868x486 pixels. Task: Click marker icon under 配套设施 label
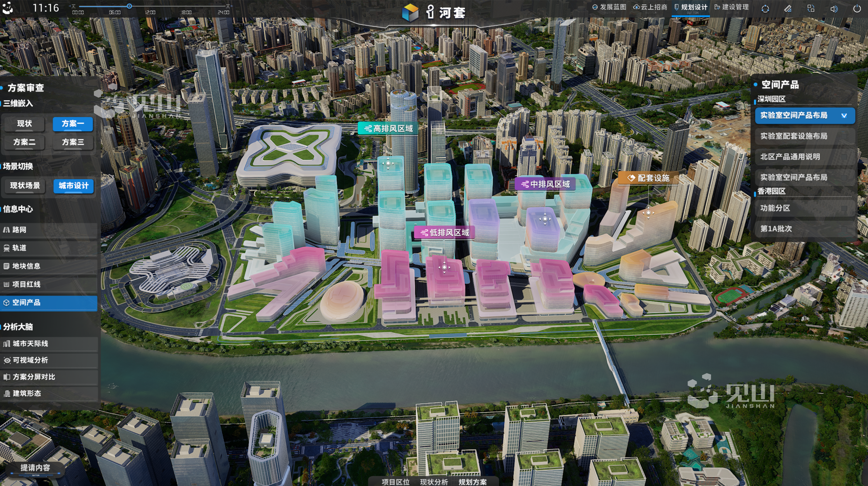coord(648,213)
